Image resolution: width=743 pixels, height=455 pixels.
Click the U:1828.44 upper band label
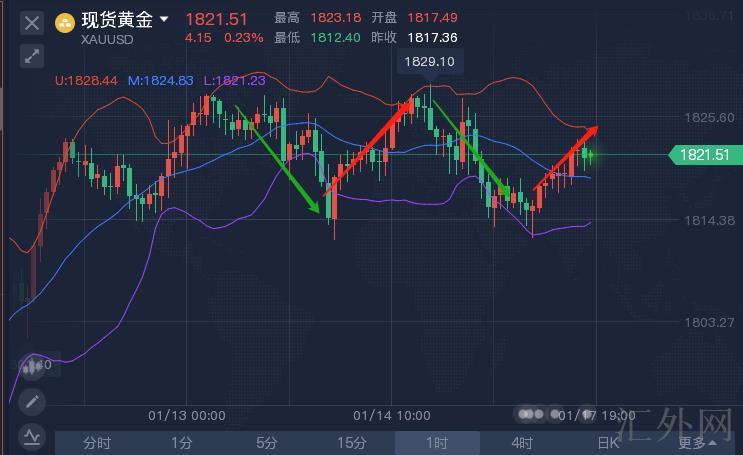pyautogui.click(x=89, y=80)
